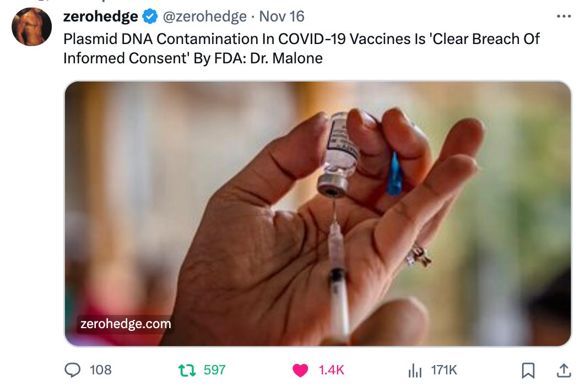The height and width of the screenshot is (392, 585).
Task: Share the tweet with the upload arrow icon
Action: pyautogui.click(x=564, y=371)
